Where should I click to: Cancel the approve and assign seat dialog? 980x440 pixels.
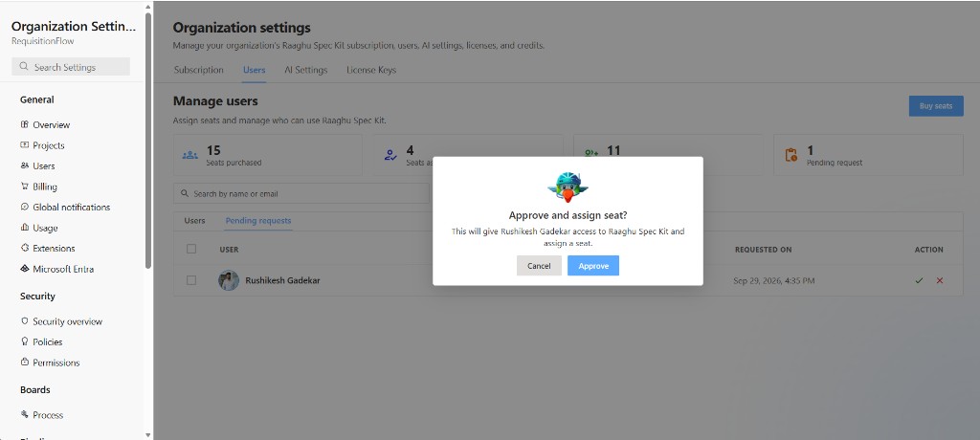[539, 266]
